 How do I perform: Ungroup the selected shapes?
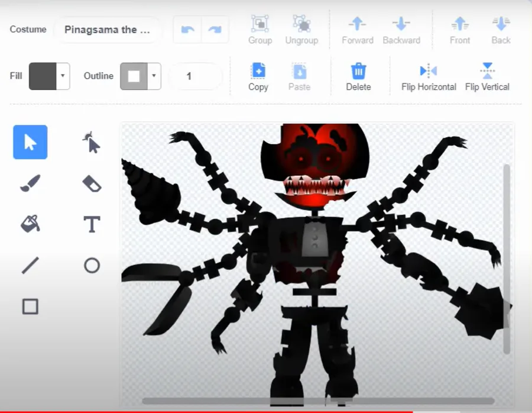(x=301, y=30)
